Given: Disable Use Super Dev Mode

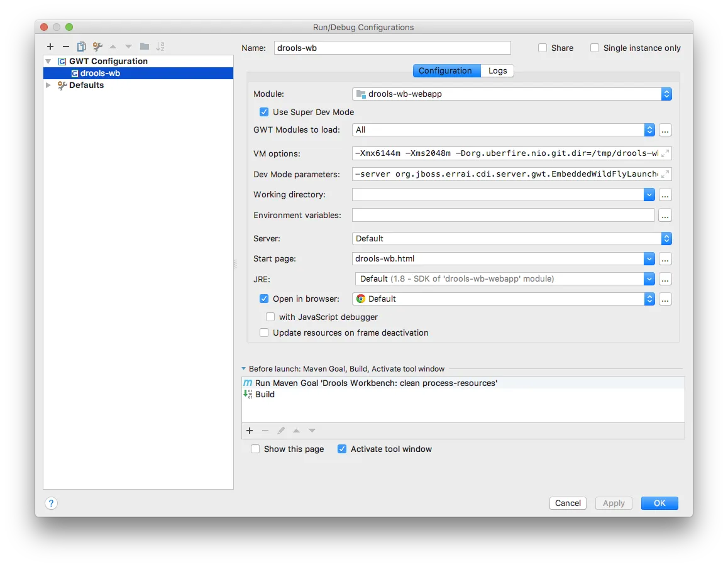Looking at the screenshot, I should point(264,112).
